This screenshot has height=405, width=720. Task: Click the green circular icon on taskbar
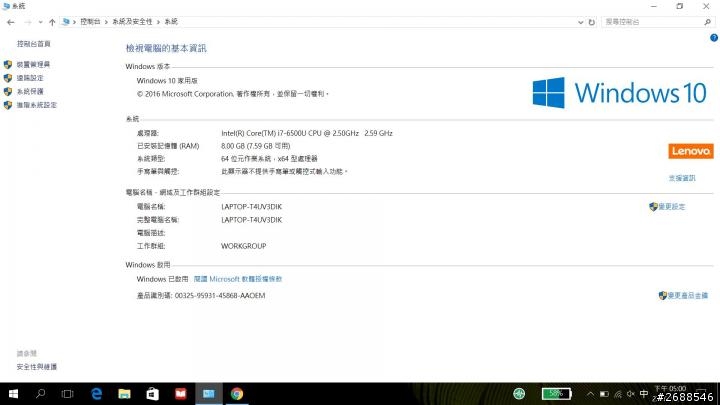[x=519, y=394]
